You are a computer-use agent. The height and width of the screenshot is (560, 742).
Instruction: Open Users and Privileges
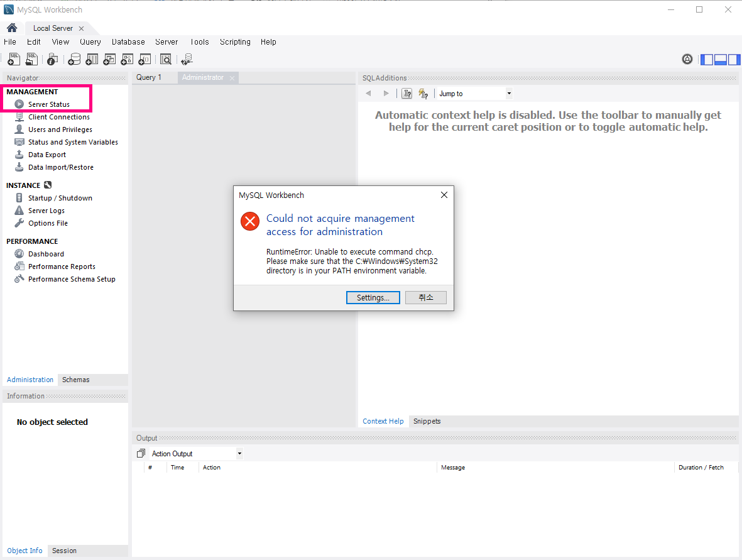coord(60,129)
